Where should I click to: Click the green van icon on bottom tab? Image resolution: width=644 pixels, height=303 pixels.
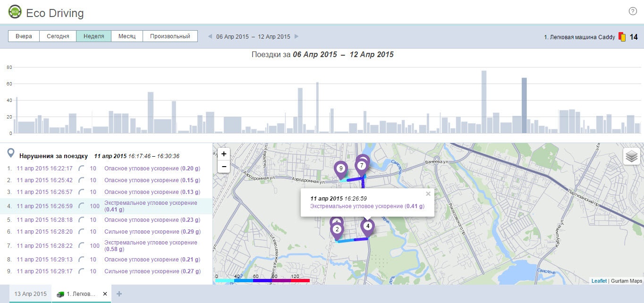pyautogui.click(x=60, y=294)
